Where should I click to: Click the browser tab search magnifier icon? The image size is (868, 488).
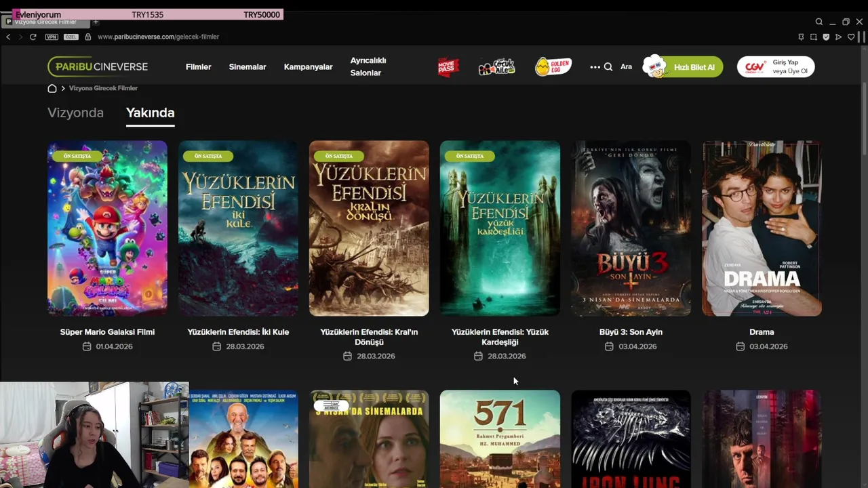(819, 22)
